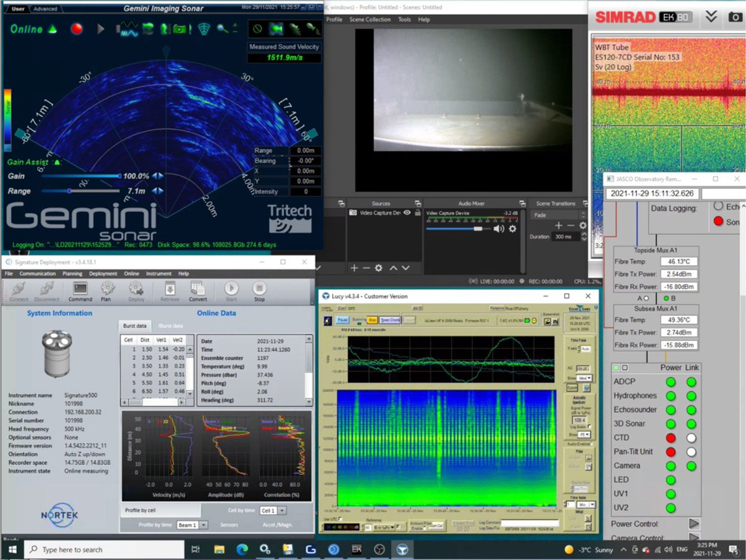This screenshot has height=560, width=746.
Task: Open the Instrument menu in Signature Deployment
Action: (159, 273)
